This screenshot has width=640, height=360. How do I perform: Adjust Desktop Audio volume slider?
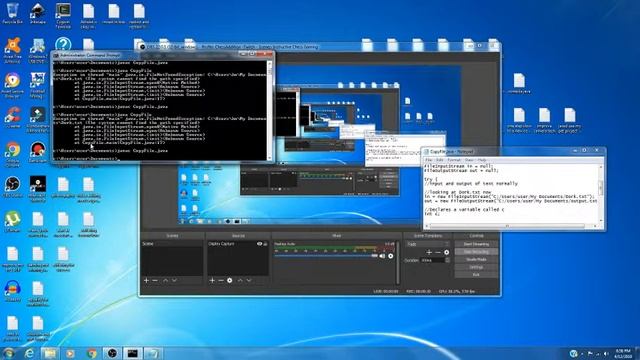click(x=326, y=256)
